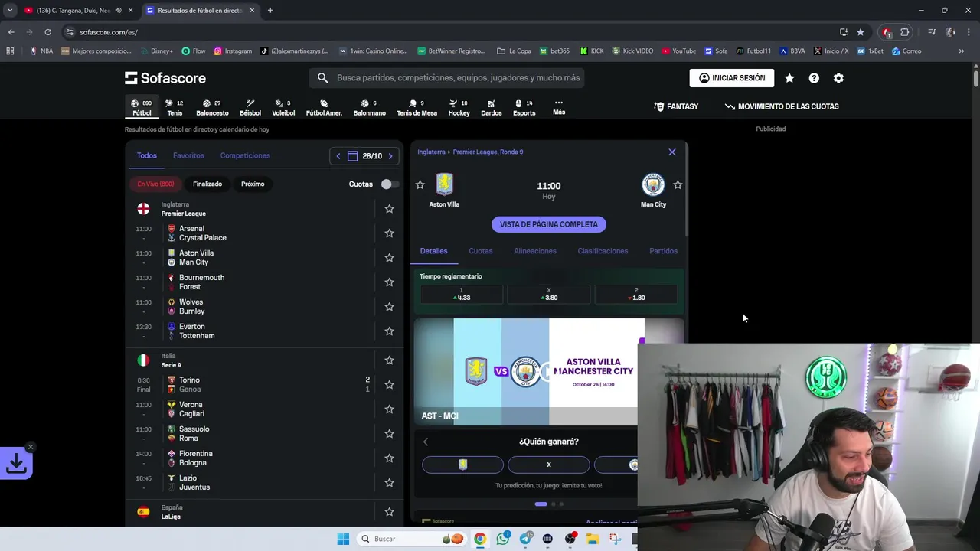980x551 pixels.
Task: Favorite the Serie A league star
Action: [389, 360]
